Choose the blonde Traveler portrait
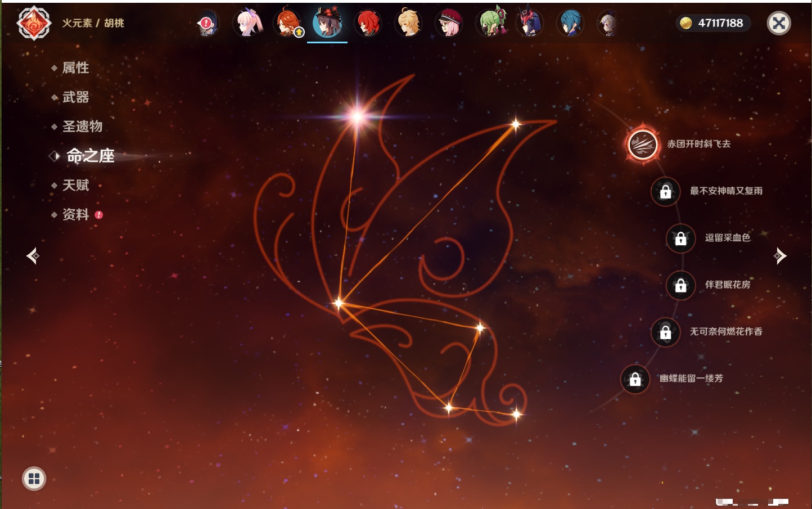 click(x=408, y=24)
